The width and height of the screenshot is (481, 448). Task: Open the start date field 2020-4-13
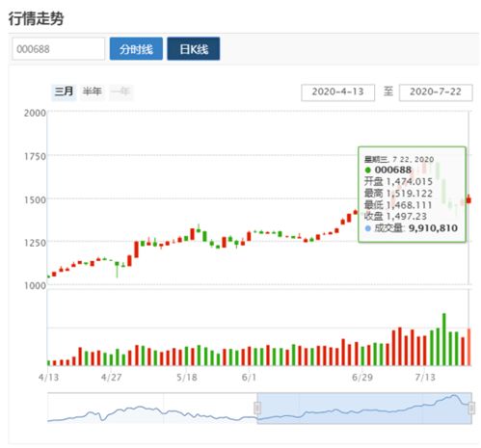coord(337,92)
